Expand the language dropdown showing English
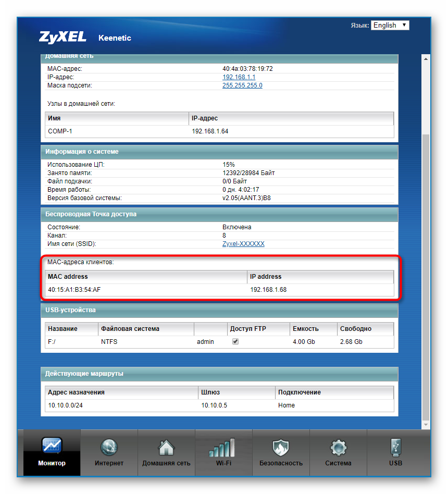 390,25
